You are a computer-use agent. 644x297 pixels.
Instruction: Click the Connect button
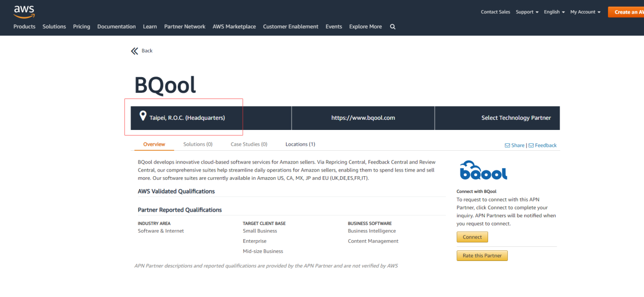pos(472,237)
